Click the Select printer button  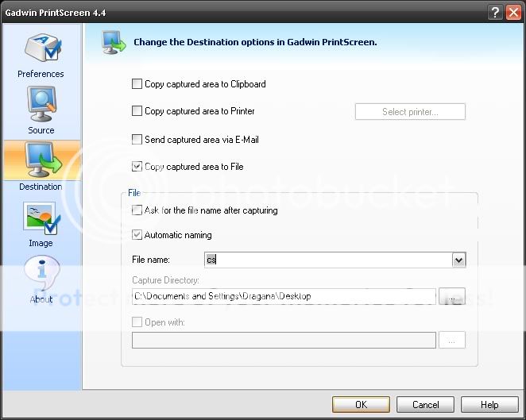(x=410, y=112)
